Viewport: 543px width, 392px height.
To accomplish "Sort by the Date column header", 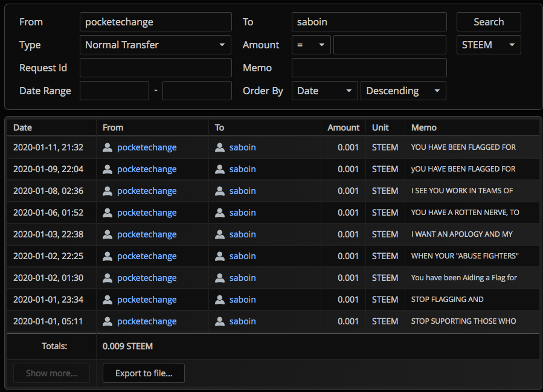I will [x=23, y=127].
